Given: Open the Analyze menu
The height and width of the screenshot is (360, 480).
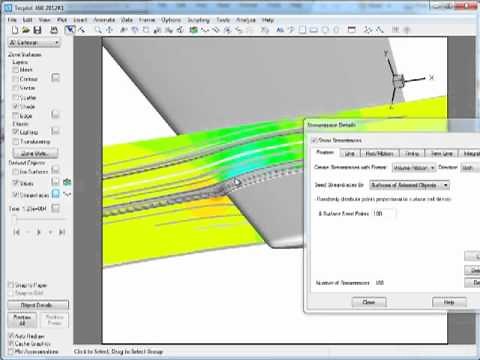Looking at the screenshot, I should (x=246, y=20).
